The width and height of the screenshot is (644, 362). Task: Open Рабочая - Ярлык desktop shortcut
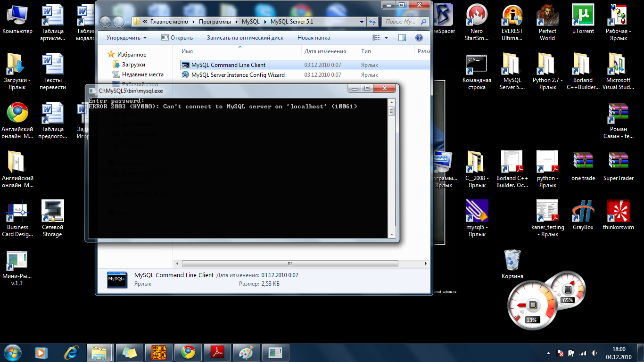(x=619, y=23)
